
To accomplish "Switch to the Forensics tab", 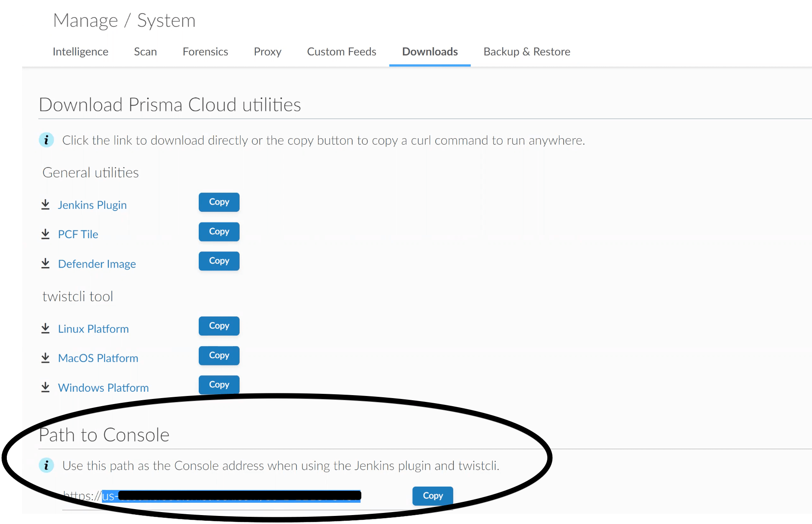I will (205, 51).
